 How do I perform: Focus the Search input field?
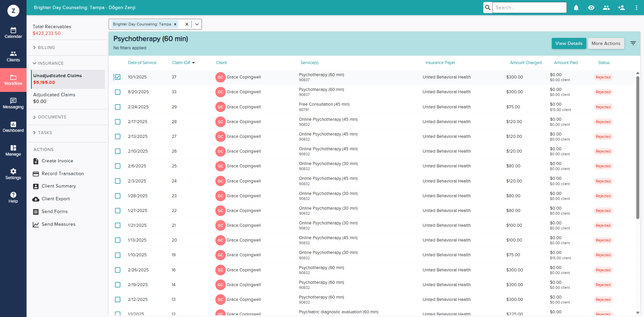tap(529, 7)
